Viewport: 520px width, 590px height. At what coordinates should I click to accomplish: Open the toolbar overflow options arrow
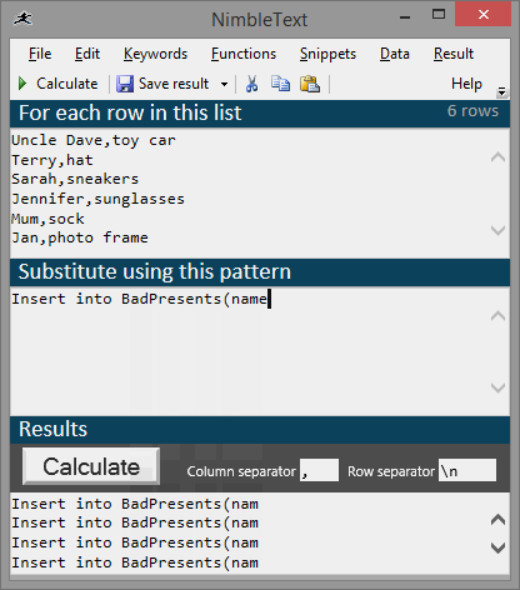[x=502, y=91]
